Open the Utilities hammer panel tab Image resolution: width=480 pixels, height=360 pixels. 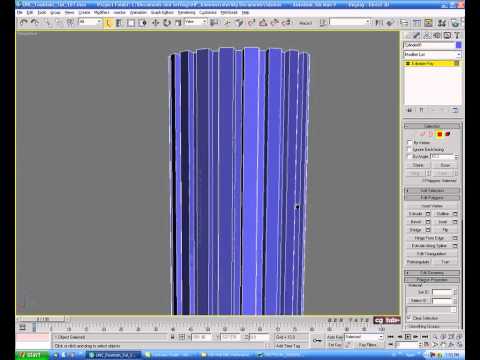pos(457,35)
